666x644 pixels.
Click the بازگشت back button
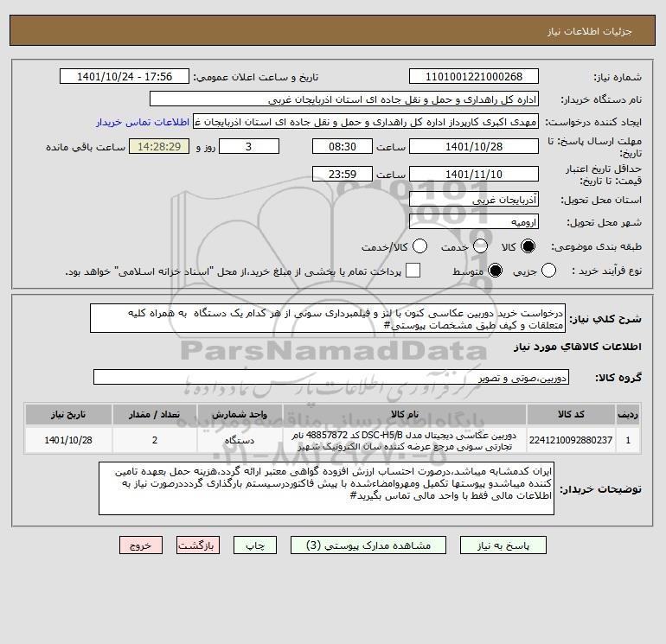[x=198, y=545]
